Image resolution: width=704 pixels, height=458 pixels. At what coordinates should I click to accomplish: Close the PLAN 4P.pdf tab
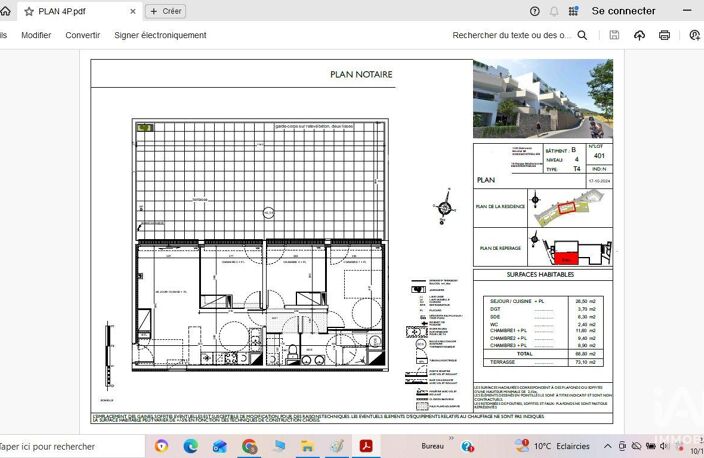pos(133,12)
